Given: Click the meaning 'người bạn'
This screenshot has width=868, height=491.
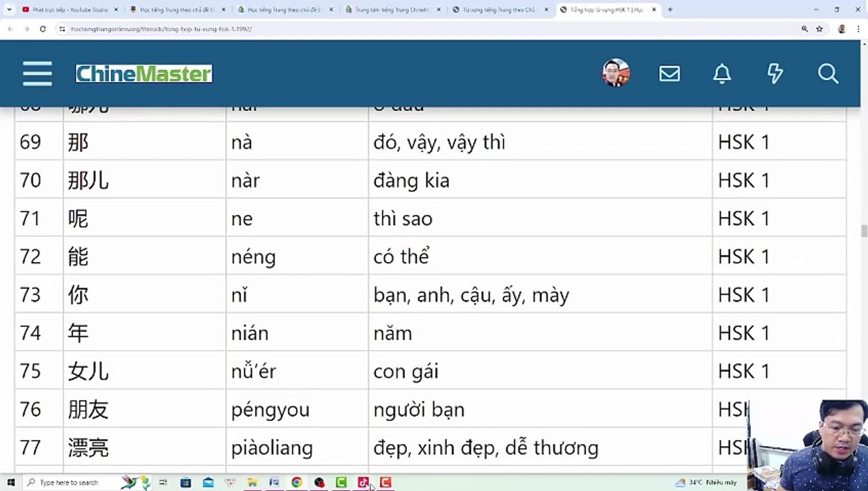Looking at the screenshot, I should (x=419, y=409).
